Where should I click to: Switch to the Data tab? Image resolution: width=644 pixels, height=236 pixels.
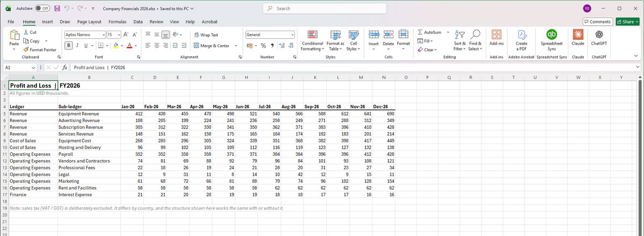[x=138, y=22]
